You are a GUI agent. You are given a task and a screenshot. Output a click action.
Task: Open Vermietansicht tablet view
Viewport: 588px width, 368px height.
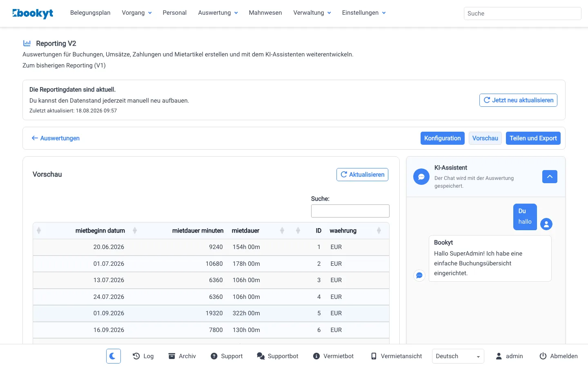(x=396, y=356)
